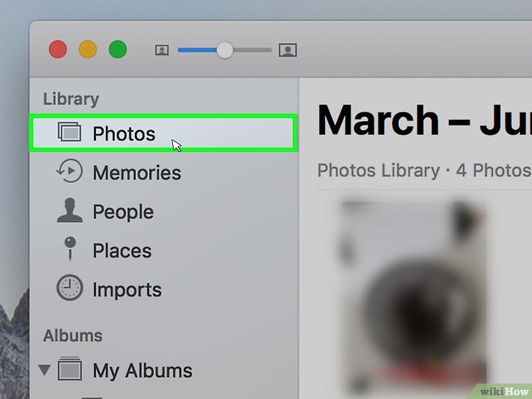
Task: Go to the People label
Action: [122, 212]
